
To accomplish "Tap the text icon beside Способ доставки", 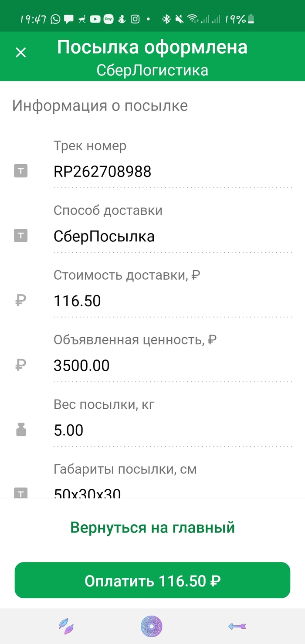I will point(21,236).
